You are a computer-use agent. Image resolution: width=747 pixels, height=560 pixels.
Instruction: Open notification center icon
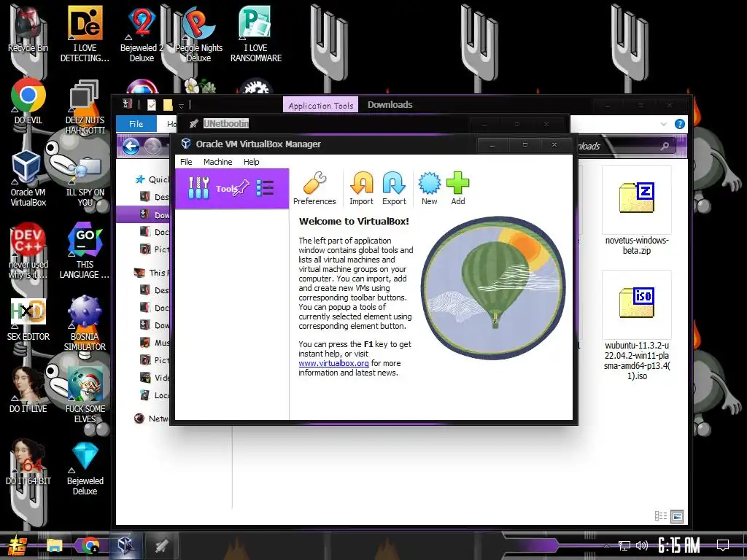pos(723,545)
